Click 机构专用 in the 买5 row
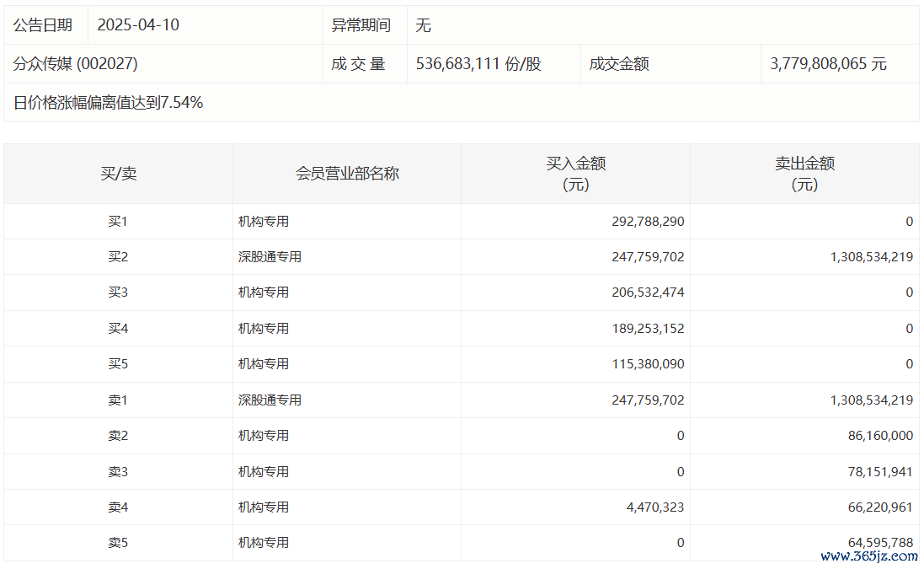This screenshot has width=924, height=569. click(264, 364)
